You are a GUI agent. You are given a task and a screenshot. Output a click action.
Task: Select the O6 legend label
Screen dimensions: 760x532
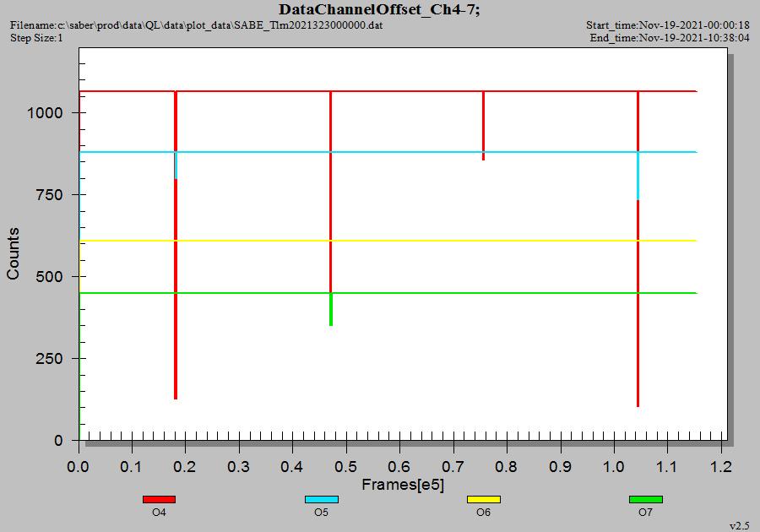coord(484,513)
